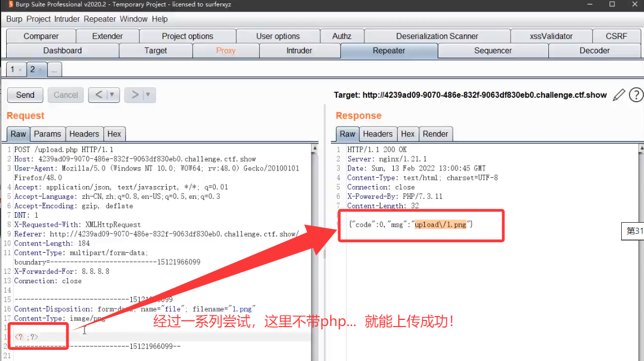The image size is (644, 361).
Task: Click the Connection: close request header
Action: tap(48, 281)
